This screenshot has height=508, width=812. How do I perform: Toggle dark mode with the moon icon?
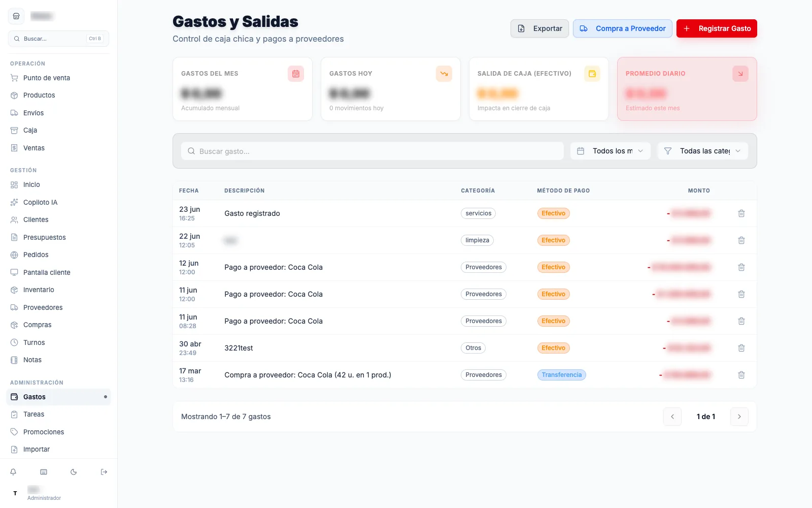pyautogui.click(x=74, y=472)
